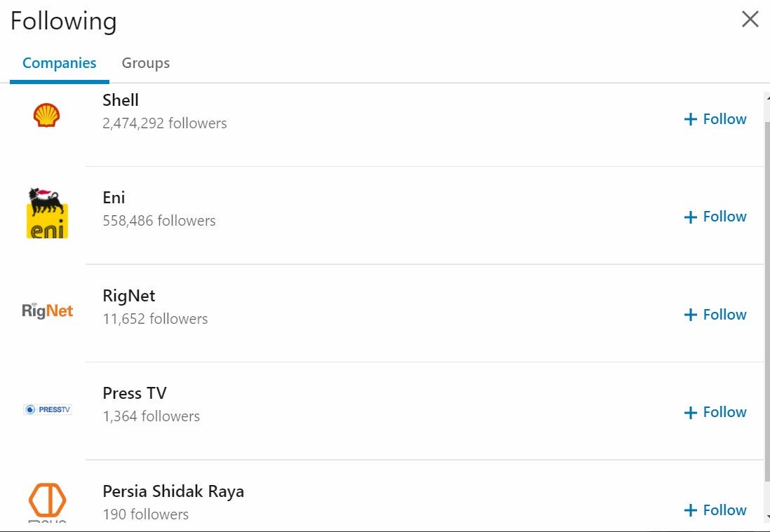The image size is (770, 532).
Task: Open the RigNet name link
Action: [x=129, y=295]
